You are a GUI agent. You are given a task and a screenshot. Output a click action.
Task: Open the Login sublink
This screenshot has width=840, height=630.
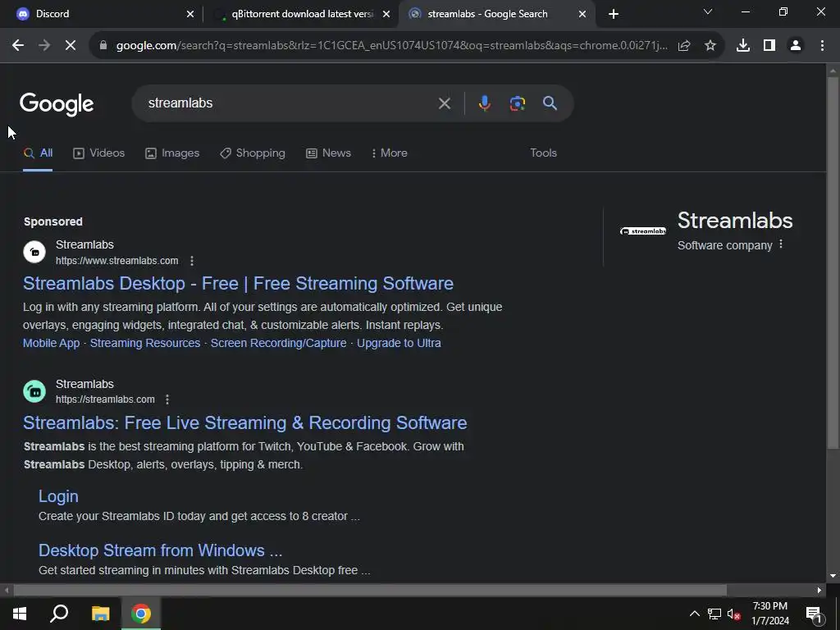tap(58, 496)
